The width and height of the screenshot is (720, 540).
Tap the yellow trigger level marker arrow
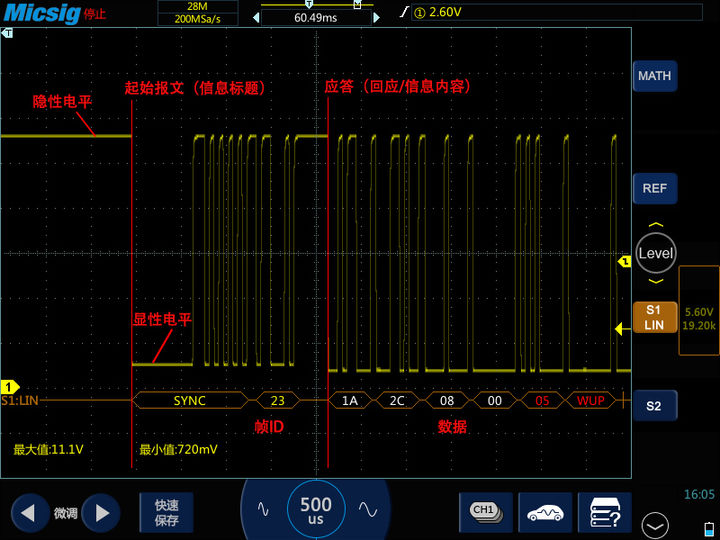pos(619,329)
